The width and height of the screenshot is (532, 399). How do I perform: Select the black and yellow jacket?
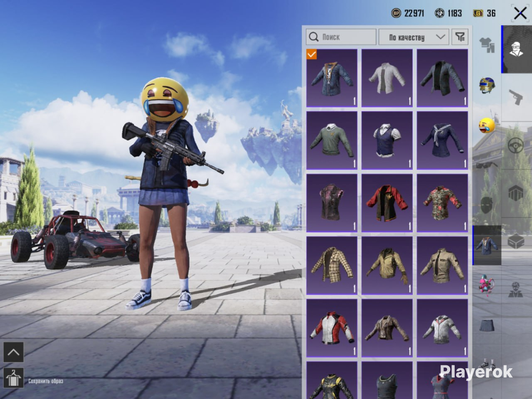point(332,380)
